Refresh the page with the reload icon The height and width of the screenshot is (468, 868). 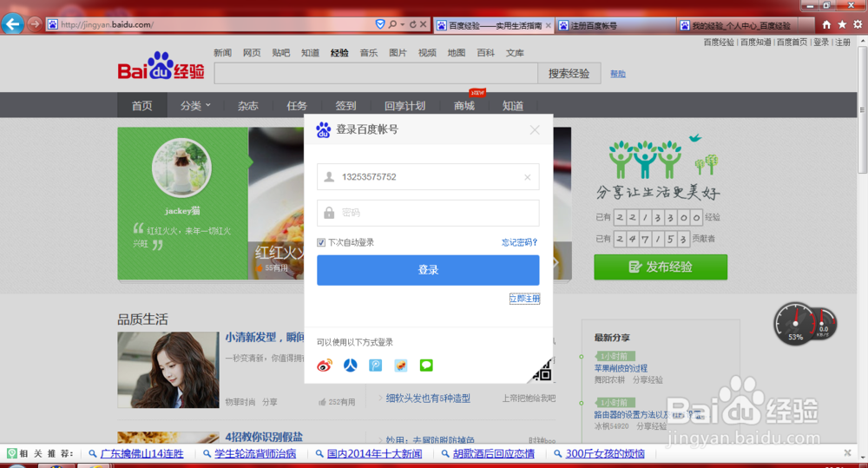click(x=412, y=24)
